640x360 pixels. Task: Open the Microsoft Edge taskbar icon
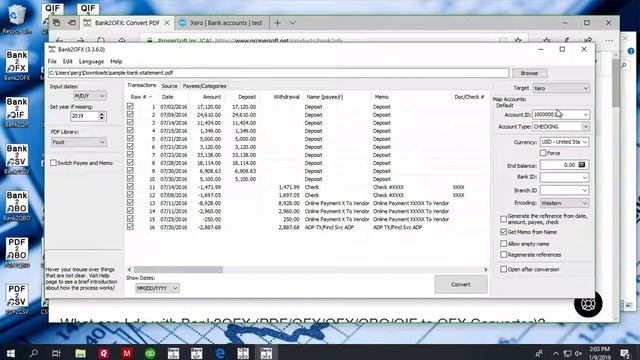coord(220,353)
